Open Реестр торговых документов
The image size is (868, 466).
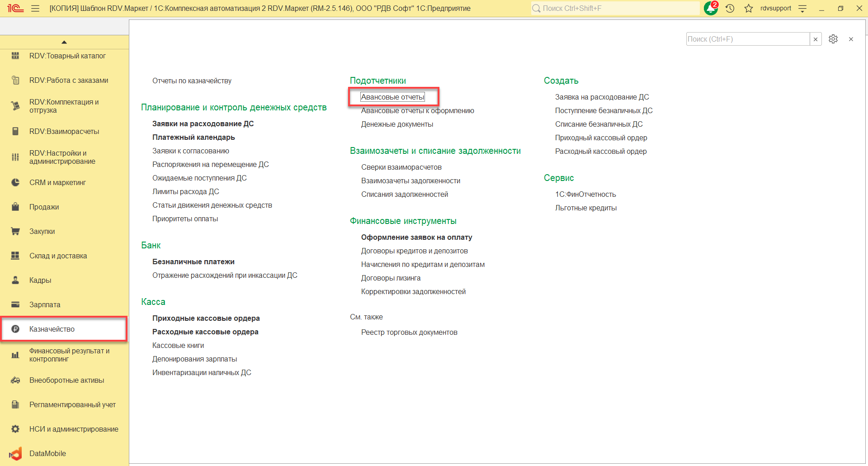pyautogui.click(x=409, y=332)
